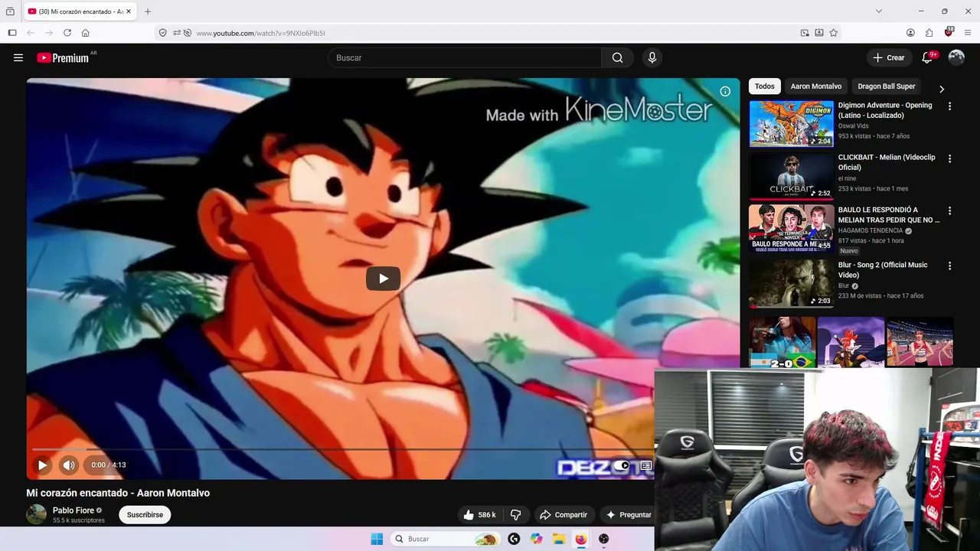
Task: Open the 'Digimon Adventure - Opening' title
Action: pyautogui.click(x=885, y=110)
